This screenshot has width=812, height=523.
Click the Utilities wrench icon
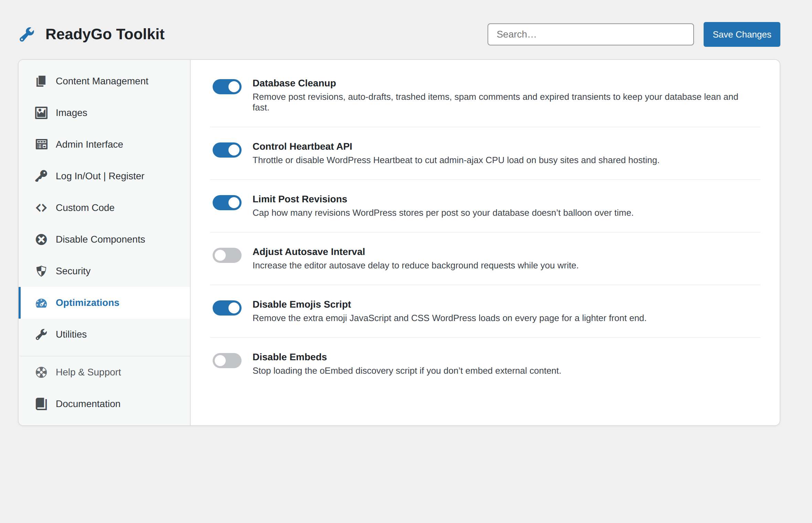(41, 334)
